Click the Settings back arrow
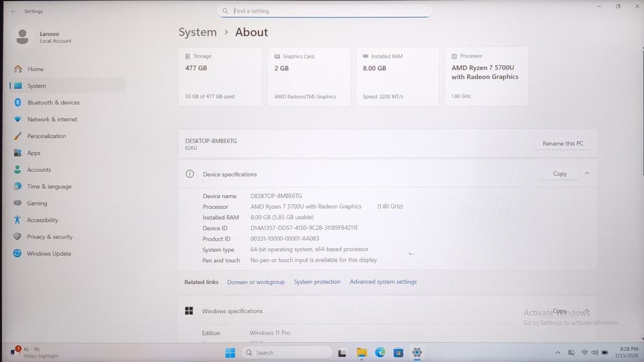The width and height of the screenshot is (644, 362). 13,12
